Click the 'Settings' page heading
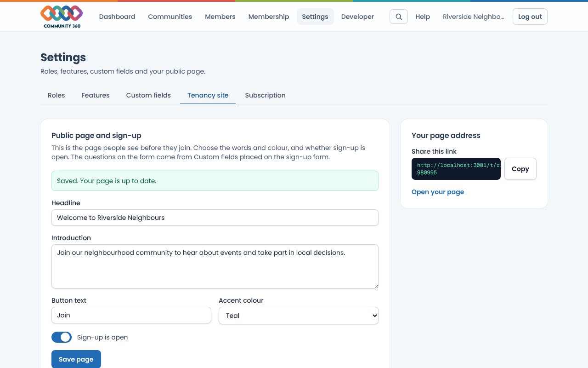The width and height of the screenshot is (588, 368). click(63, 57)
